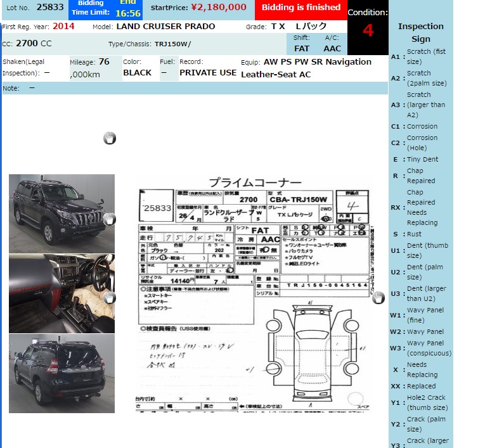
Task: Click the hand icon beside the auction sheet
Action: point(378,297)
